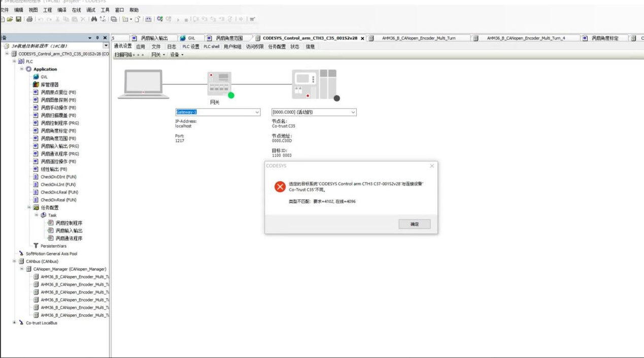Switch to the 日志 log tab
Screen dimensions: 644x358
[172, 47]
